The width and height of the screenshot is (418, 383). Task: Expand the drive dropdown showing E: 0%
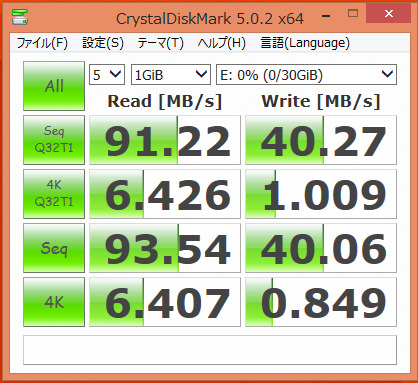[306, 75]
